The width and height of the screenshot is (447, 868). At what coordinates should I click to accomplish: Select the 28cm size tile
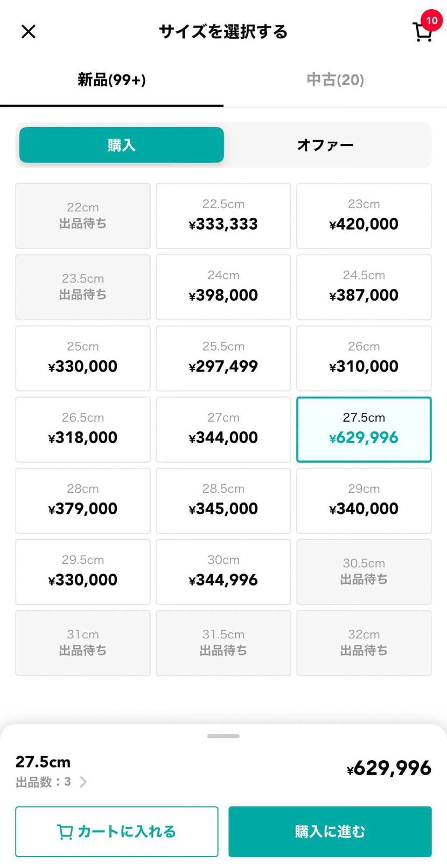[x=83, y=501]
